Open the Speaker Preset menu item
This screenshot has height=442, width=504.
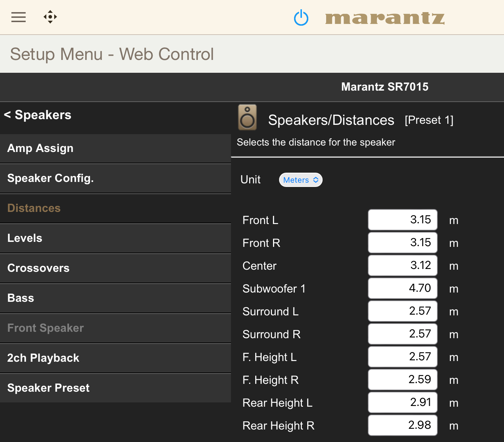point(115,388)
